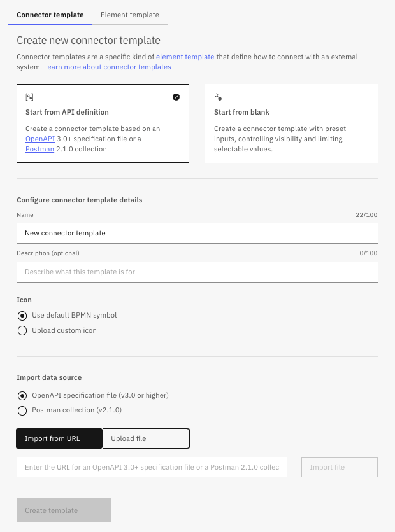
Task: Select Use default BPMN symbol option
Action: [x=22, y=315]
